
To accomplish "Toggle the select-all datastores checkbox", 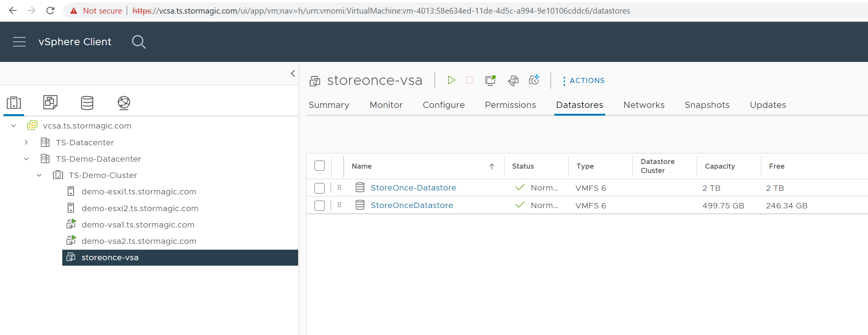I will coord(320,166).
